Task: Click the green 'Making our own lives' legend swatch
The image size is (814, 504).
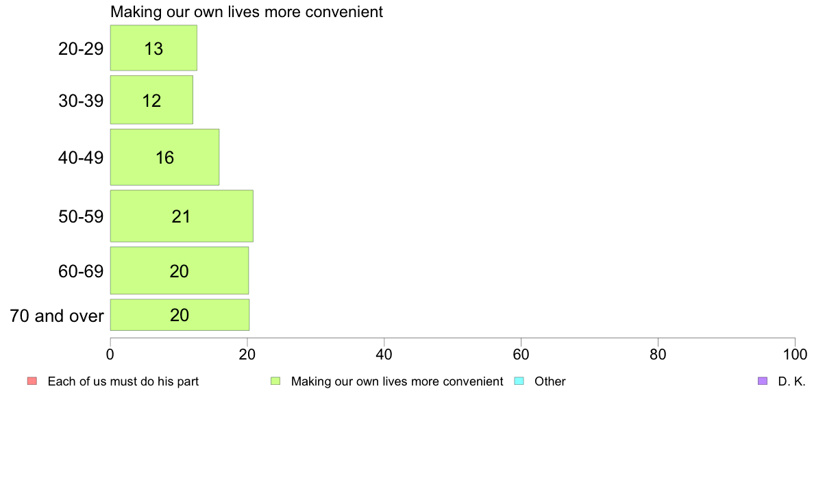Action: coord(275,381)
